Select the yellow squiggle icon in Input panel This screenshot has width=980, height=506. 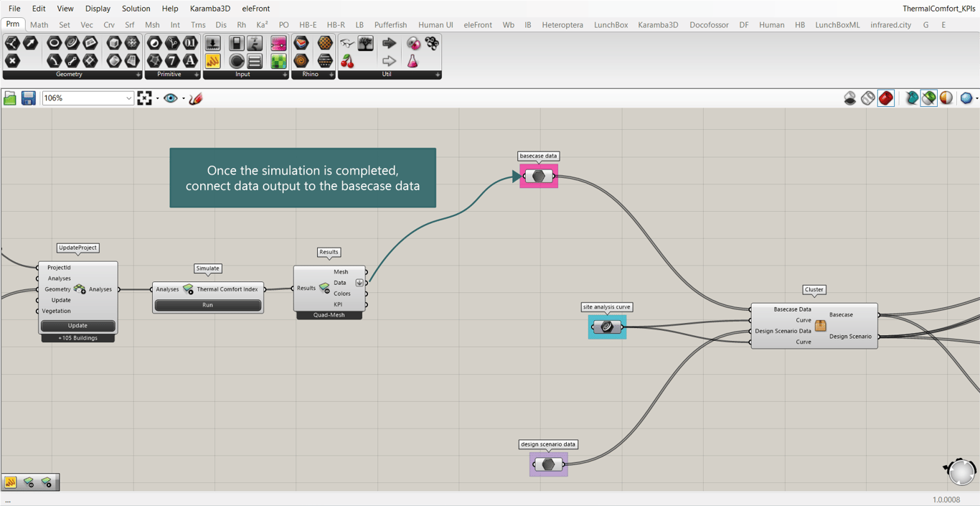(213, 61)
